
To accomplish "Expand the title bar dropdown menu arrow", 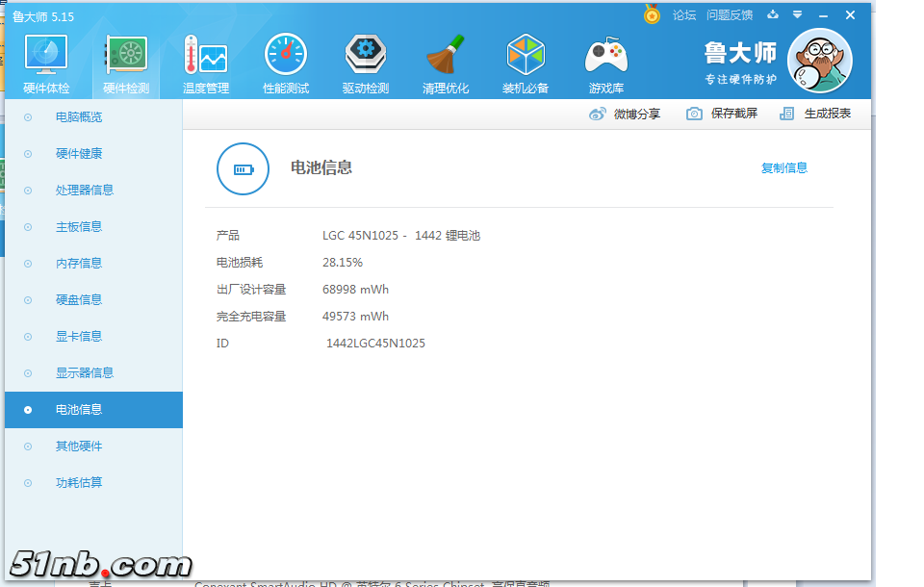I will tap(797, 14).
